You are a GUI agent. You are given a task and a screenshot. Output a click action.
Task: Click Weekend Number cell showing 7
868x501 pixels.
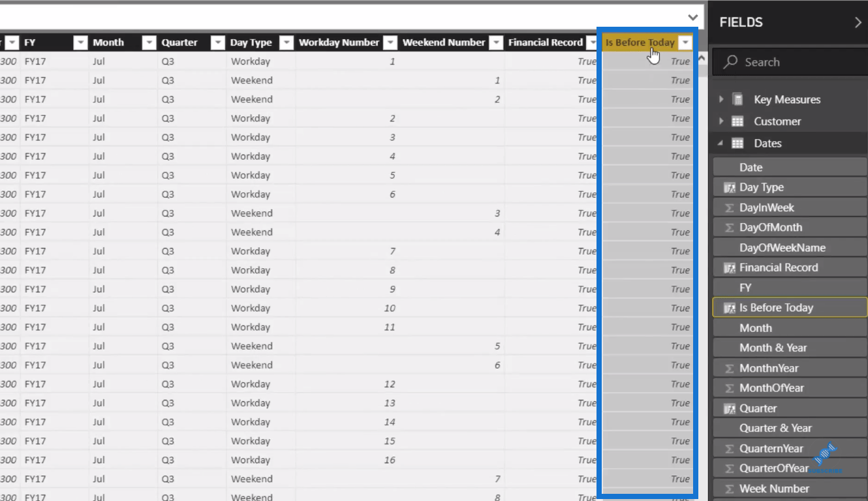452,479
